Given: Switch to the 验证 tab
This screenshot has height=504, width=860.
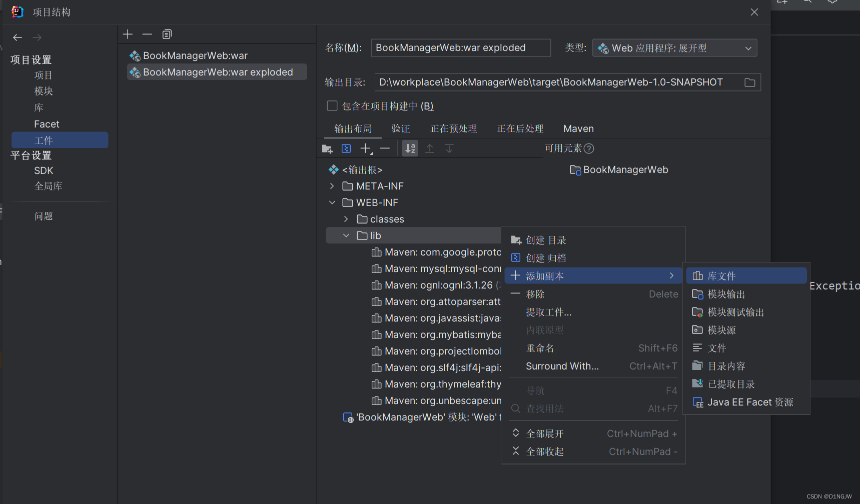Looking at the screenshot, I should coord(401,129).
